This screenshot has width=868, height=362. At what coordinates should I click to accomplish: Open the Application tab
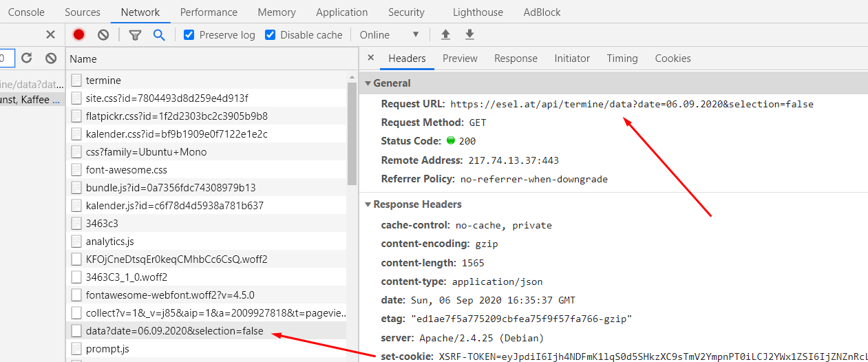pyautogui.click(x=342, y=12)
